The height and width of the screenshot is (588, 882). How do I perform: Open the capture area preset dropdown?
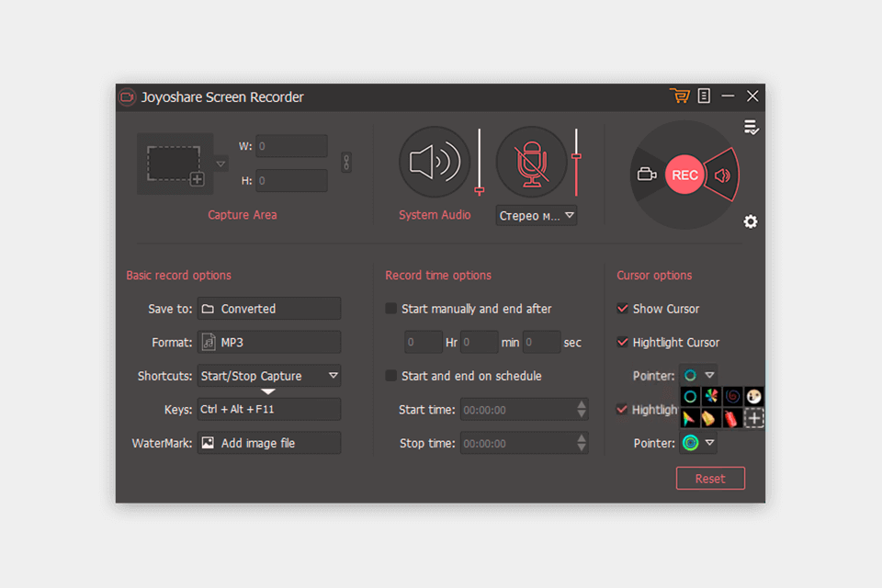pos(220,163)
